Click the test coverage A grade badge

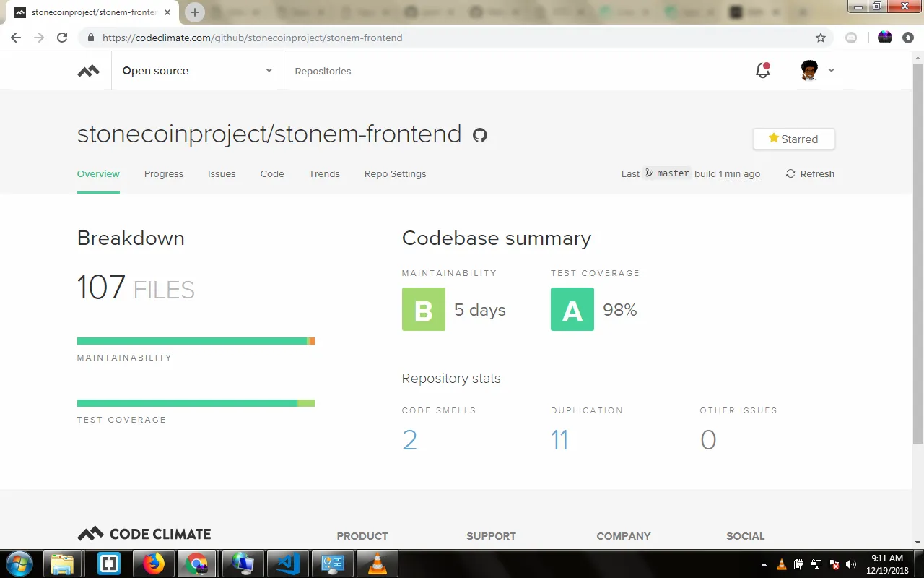[572, 309]
